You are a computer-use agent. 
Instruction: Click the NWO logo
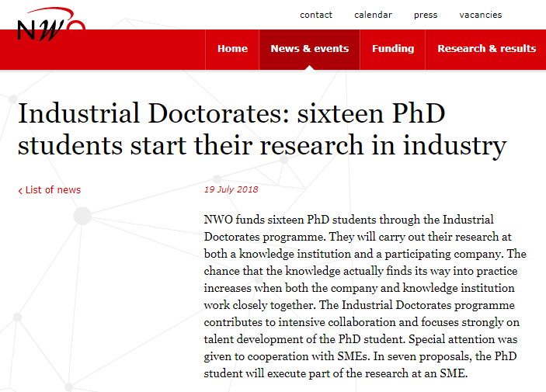click(51, 24)
